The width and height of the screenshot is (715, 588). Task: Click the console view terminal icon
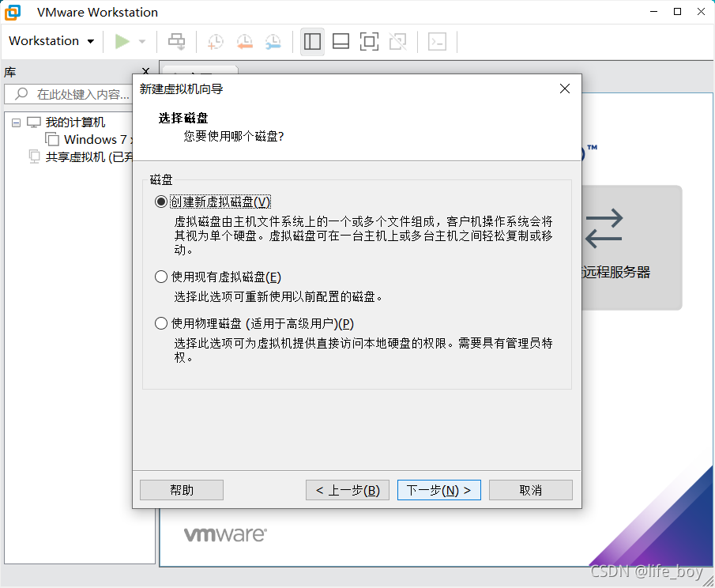click(x=438, y=42)
